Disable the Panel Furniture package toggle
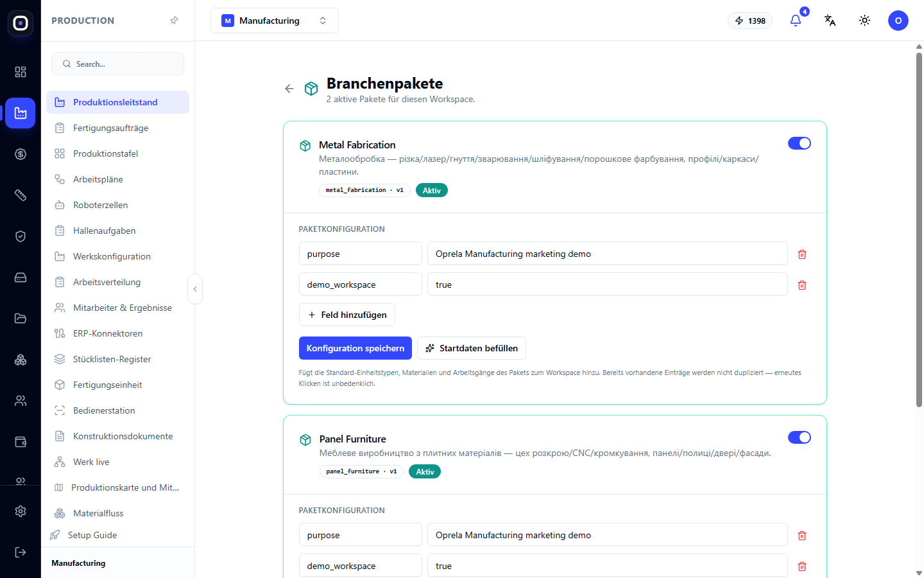Image resolution: width=924 pixels, height=578 pixels. click(x=800, y=437)
